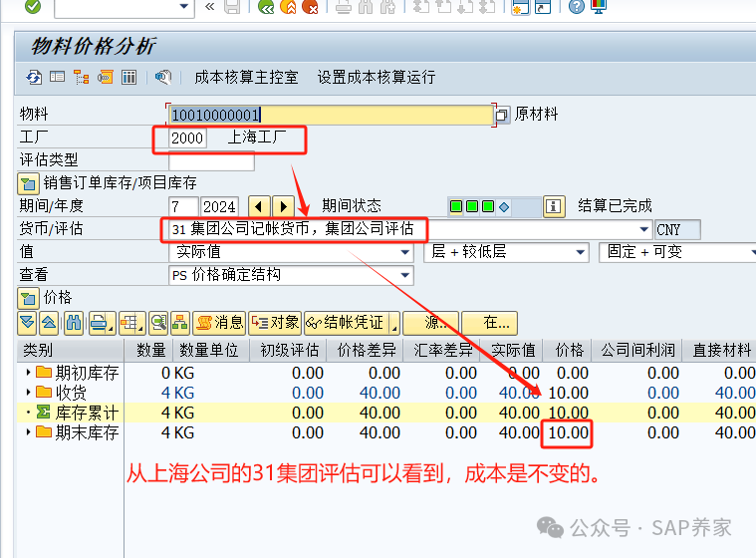Click the table columns icon in application toolbar

pos(128,77)
